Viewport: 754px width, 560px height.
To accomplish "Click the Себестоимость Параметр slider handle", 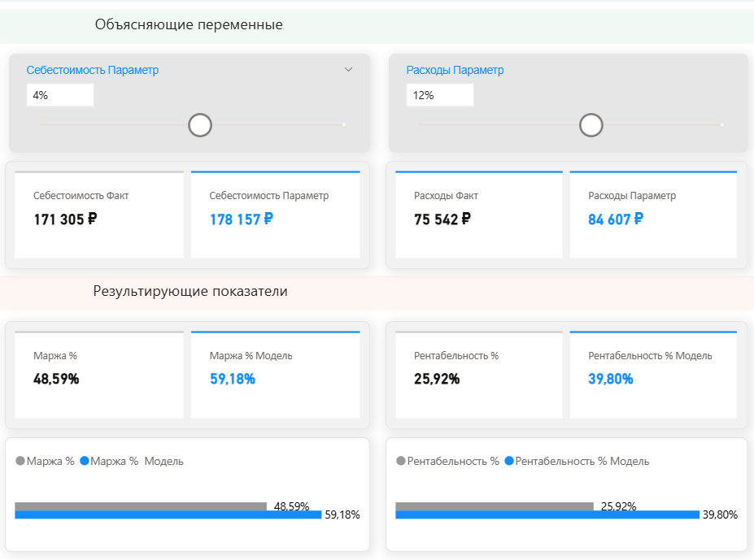I will tap(200, 125).
